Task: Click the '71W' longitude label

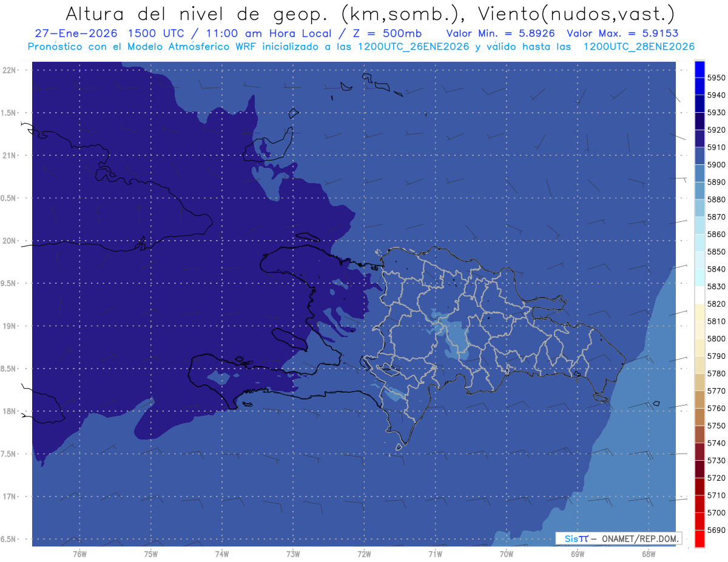Action: 435,554
